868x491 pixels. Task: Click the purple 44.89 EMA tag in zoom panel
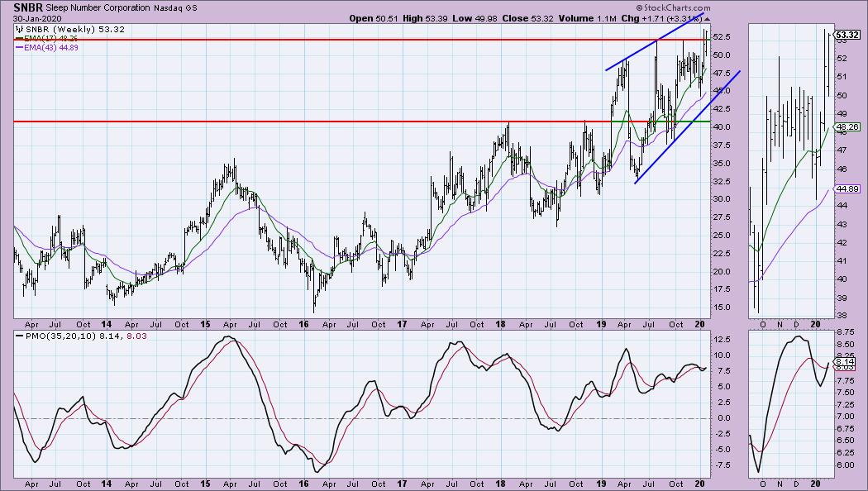(x=847, y=188)
